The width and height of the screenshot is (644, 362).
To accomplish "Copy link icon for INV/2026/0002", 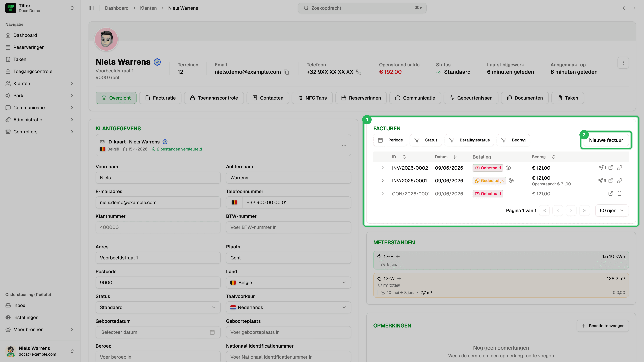I will [x=619, y=168].
